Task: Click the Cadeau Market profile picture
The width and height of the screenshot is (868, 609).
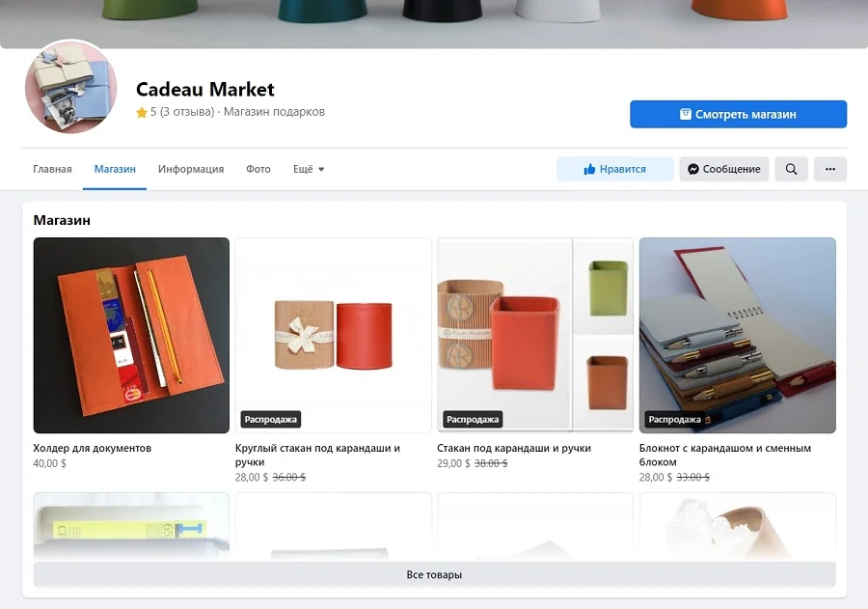Action: click(70, 87)
